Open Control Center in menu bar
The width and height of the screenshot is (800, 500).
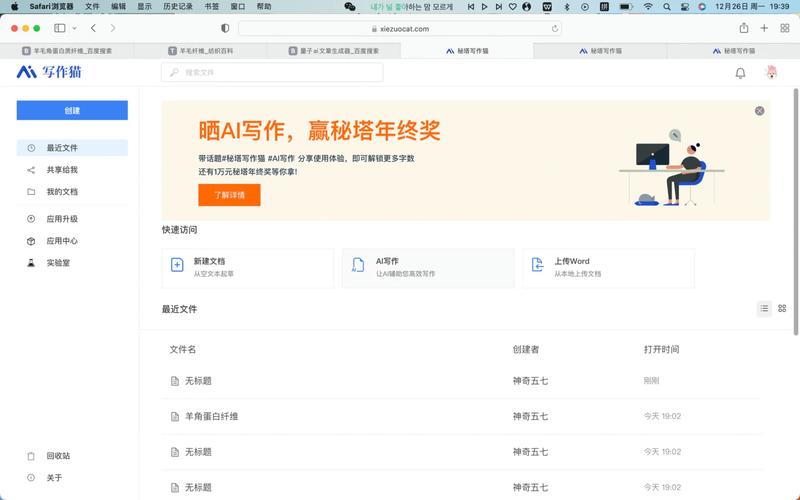point(685,7)
